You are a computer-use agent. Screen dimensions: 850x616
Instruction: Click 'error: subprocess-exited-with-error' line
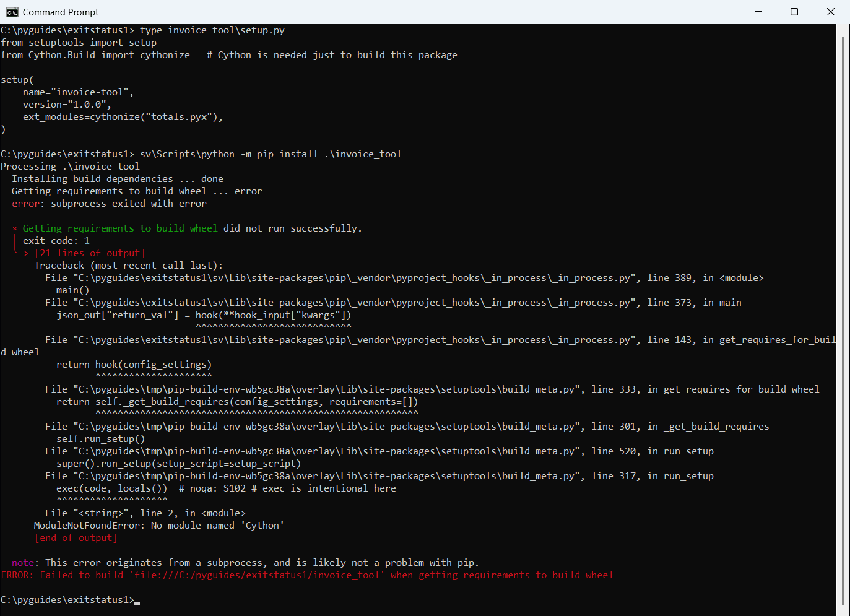click(x=109, y=204)
